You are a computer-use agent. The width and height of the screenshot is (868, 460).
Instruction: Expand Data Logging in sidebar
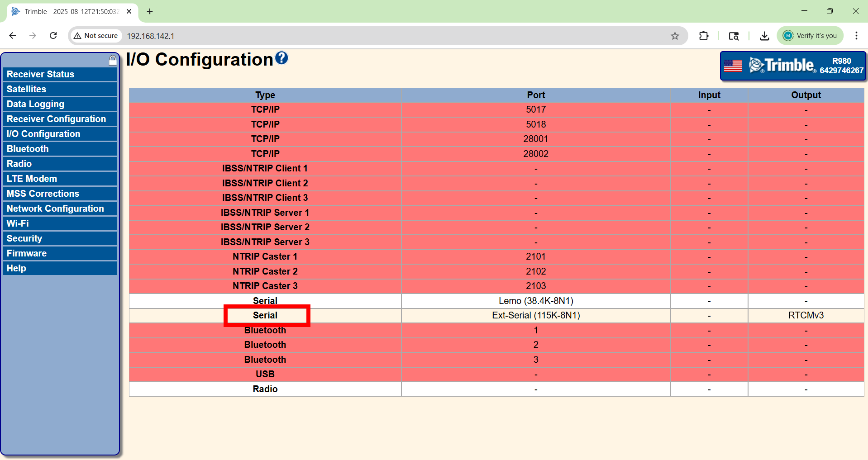tap(35, 104)
